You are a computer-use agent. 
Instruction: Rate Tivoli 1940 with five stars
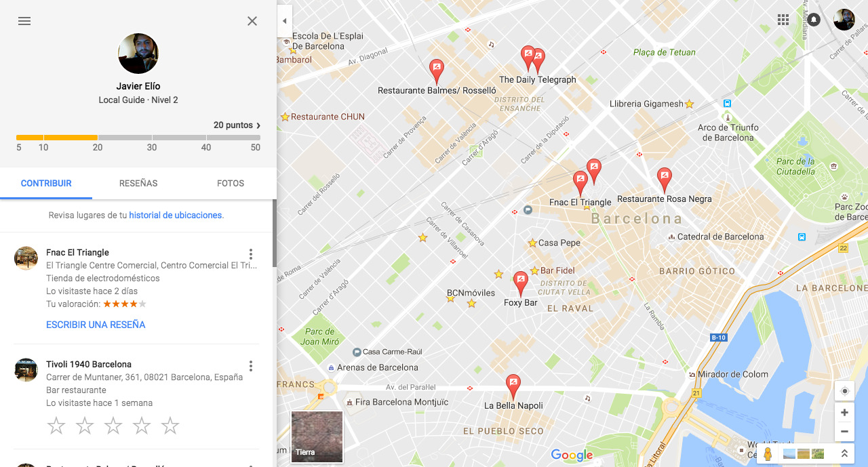coord(170,426)
